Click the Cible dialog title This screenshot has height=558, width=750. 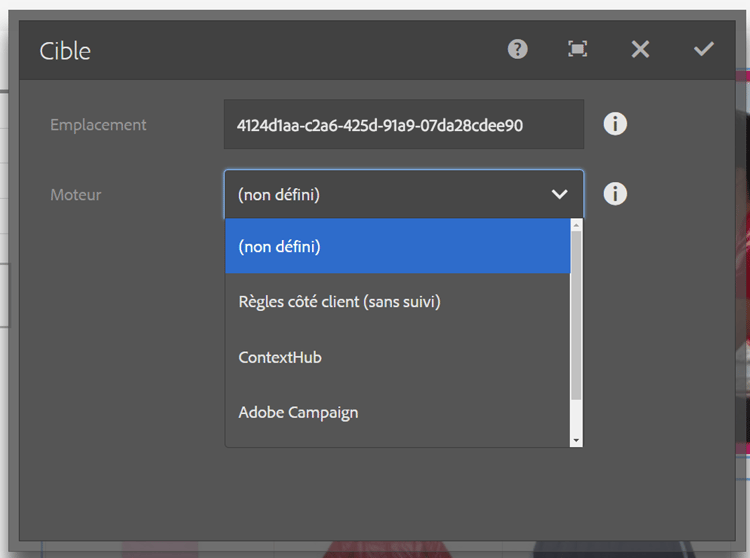pyautogui.click(x=65, y=51)
